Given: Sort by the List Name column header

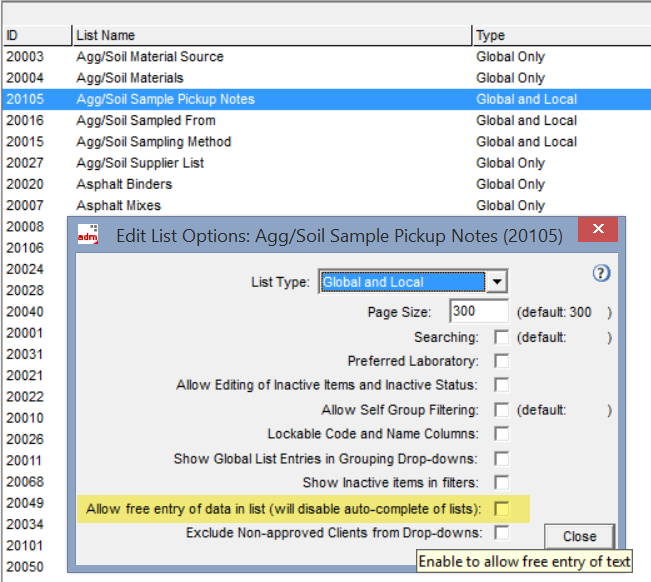Looking at the screenshot, I should [x=270, y=36].
